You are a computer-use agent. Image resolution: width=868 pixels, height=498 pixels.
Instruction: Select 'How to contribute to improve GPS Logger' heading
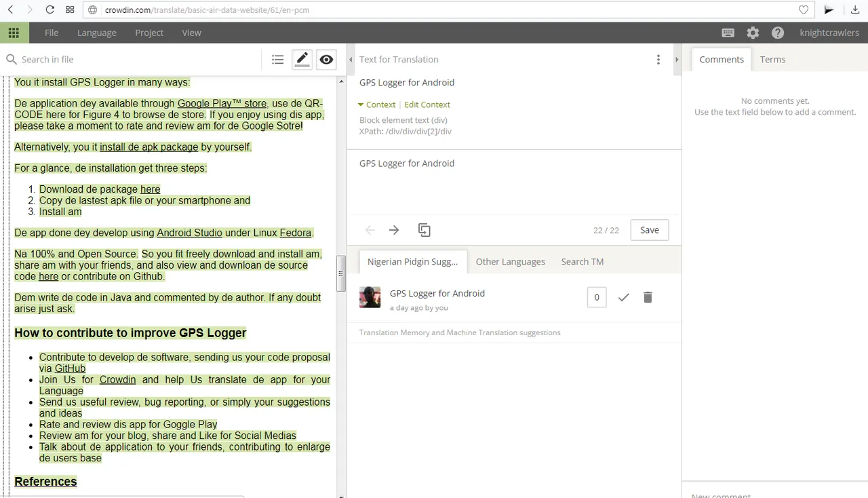(130, 333)
